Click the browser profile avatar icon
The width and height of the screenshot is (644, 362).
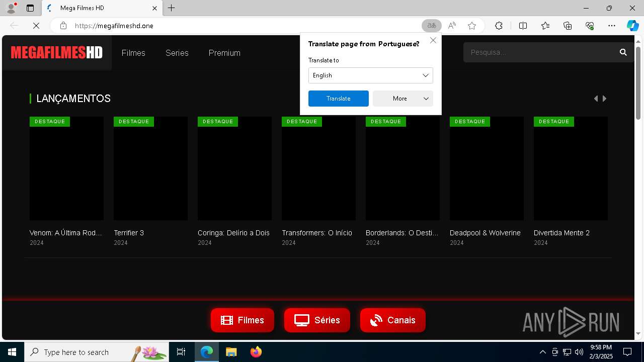point(11,8)
